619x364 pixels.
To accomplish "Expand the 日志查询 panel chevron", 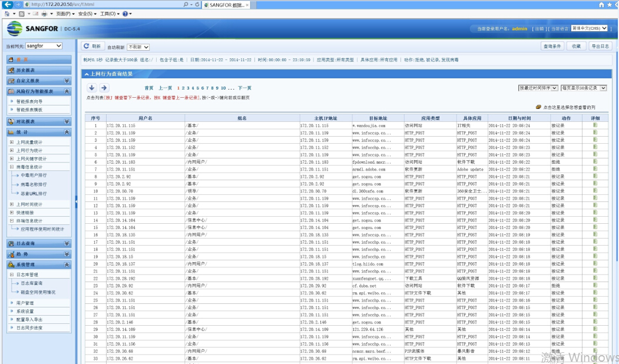I will coord(67,244).
